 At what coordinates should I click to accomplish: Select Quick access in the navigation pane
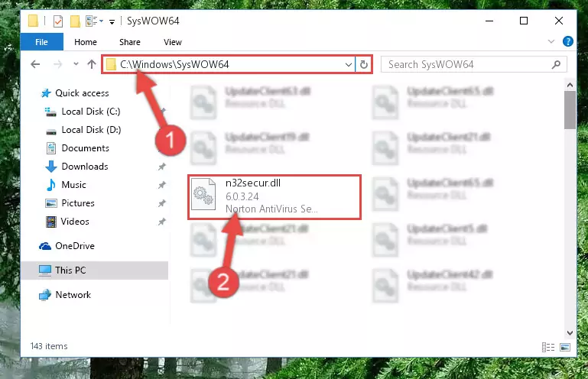(x=82, y=93)
